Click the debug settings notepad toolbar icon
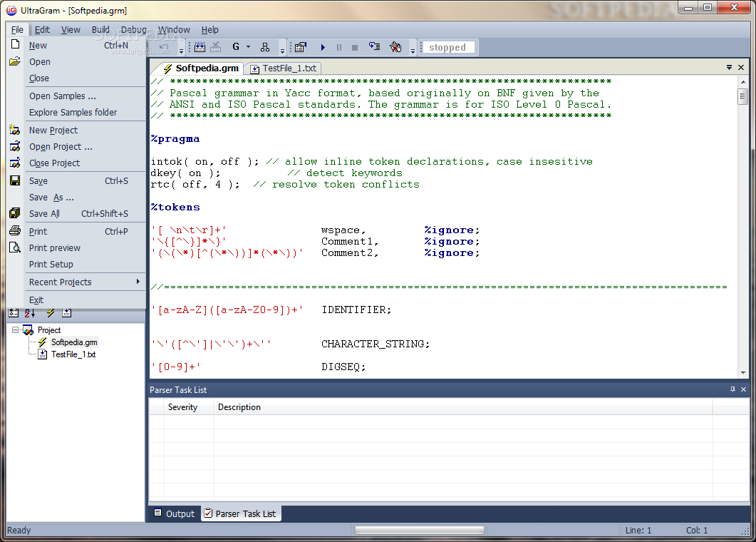This screenshot has width=756, height=542. (x=301, y=47)
